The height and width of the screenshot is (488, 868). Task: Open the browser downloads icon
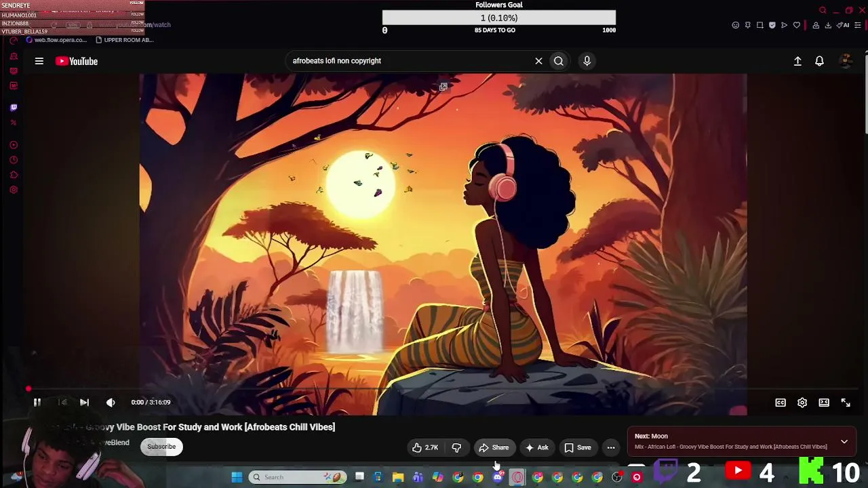(x=828, y=25)
